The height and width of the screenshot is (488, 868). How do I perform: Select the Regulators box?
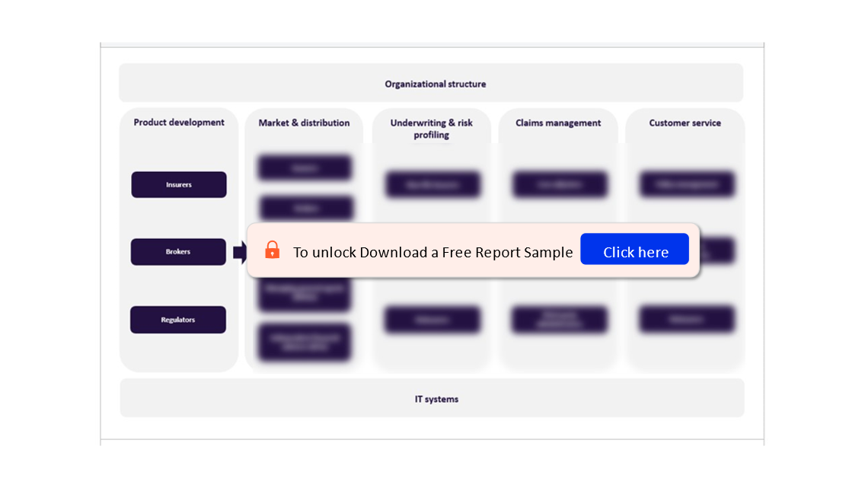click(x=178, y=319)
